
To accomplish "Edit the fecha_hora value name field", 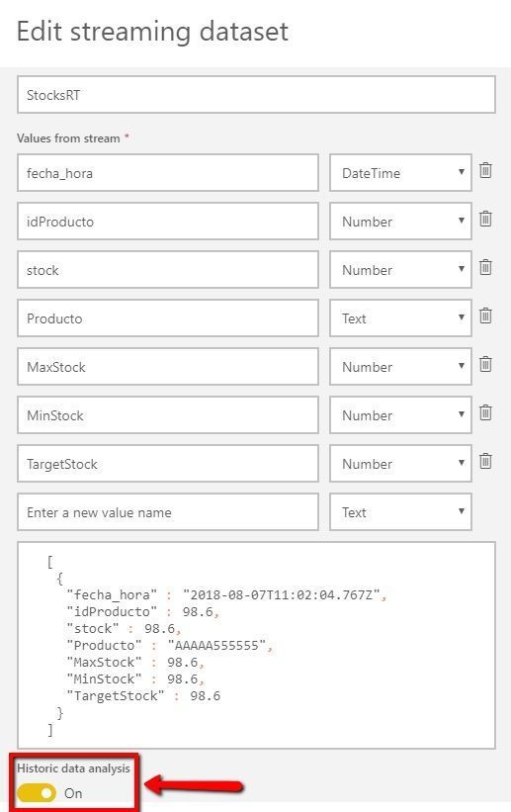I will (168, 172).
